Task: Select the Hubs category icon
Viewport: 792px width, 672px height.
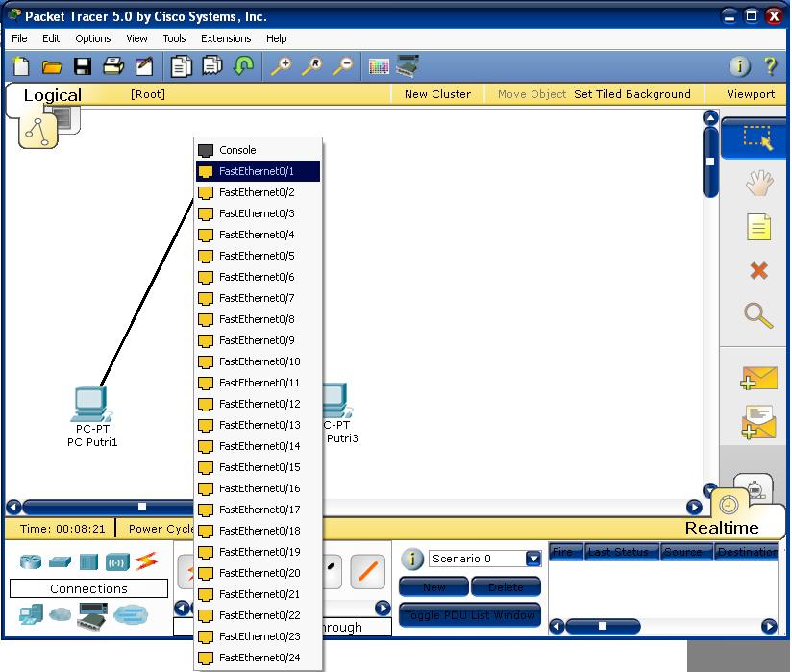Action: (88, 561)
